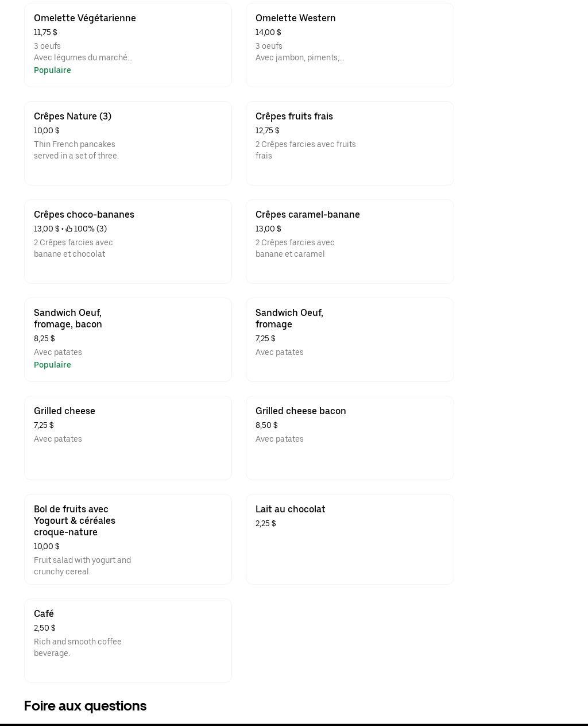
Task: Open the Crêpes Nature (3) item
Action: pos(73,117)
